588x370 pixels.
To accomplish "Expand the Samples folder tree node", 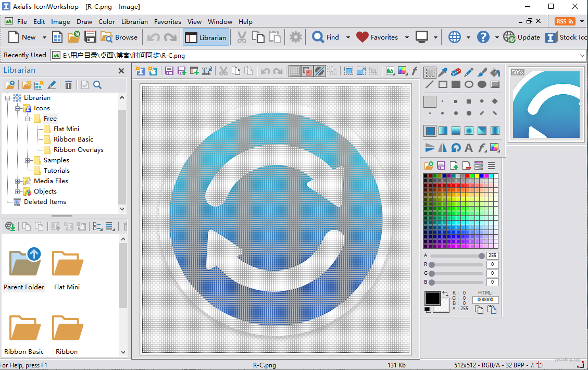I will (x=28, y=160).
